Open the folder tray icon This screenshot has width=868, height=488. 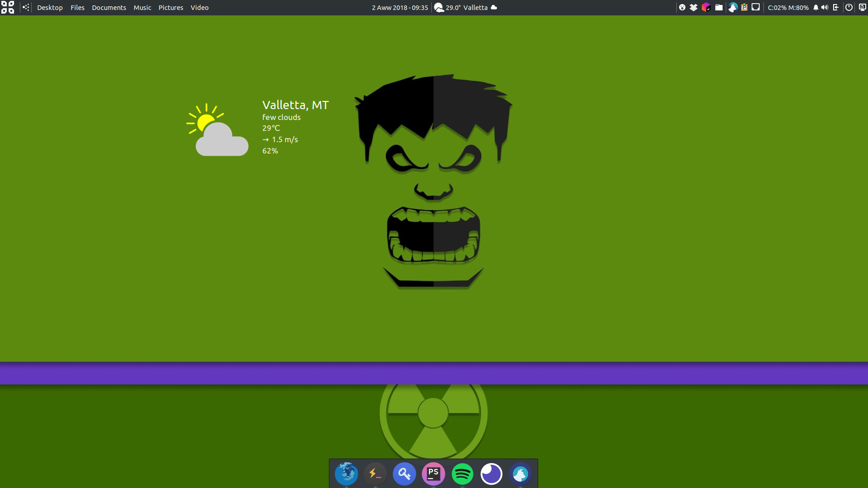point(719,7)
